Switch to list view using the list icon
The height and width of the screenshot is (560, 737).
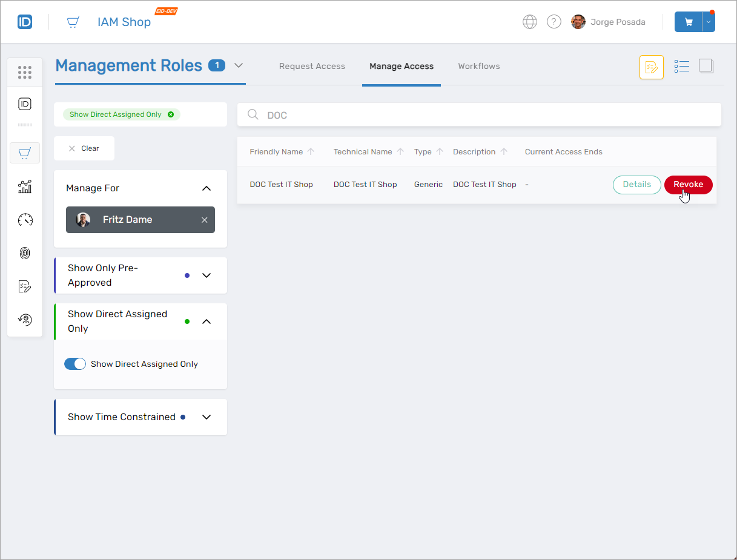[682, 66]
